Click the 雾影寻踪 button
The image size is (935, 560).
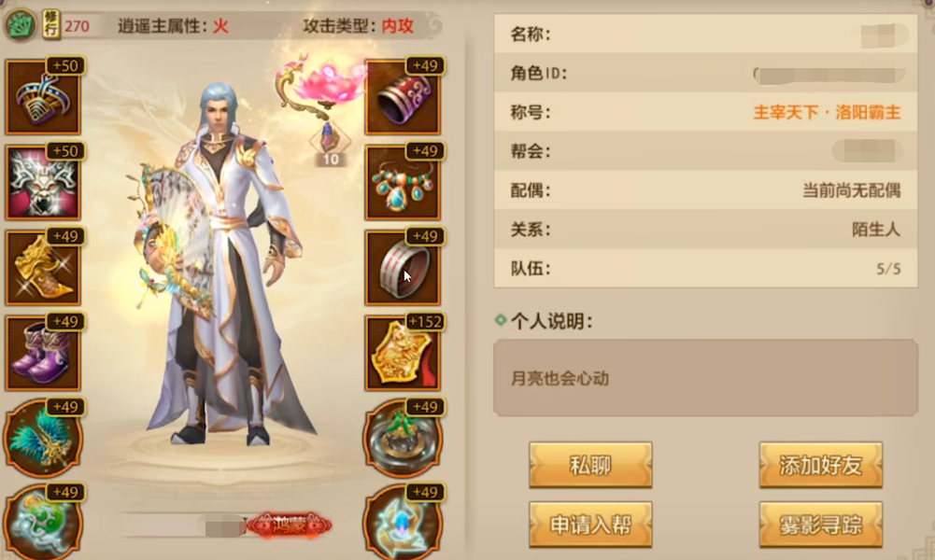coord(820,525)
